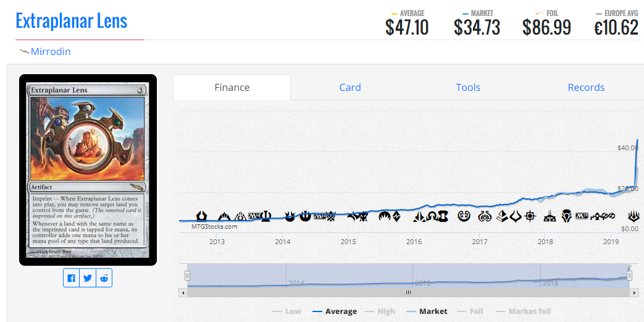This screenshot has height=322, width=644.
Task: Click the War of the Spark set marker near 2019
Action: pos(634,216)
